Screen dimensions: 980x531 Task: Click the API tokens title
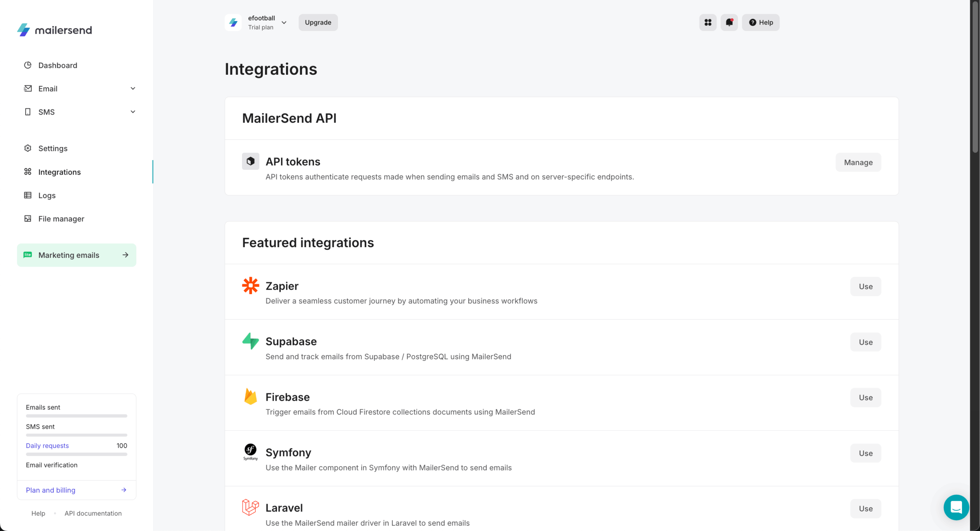(x=293, y=162)
